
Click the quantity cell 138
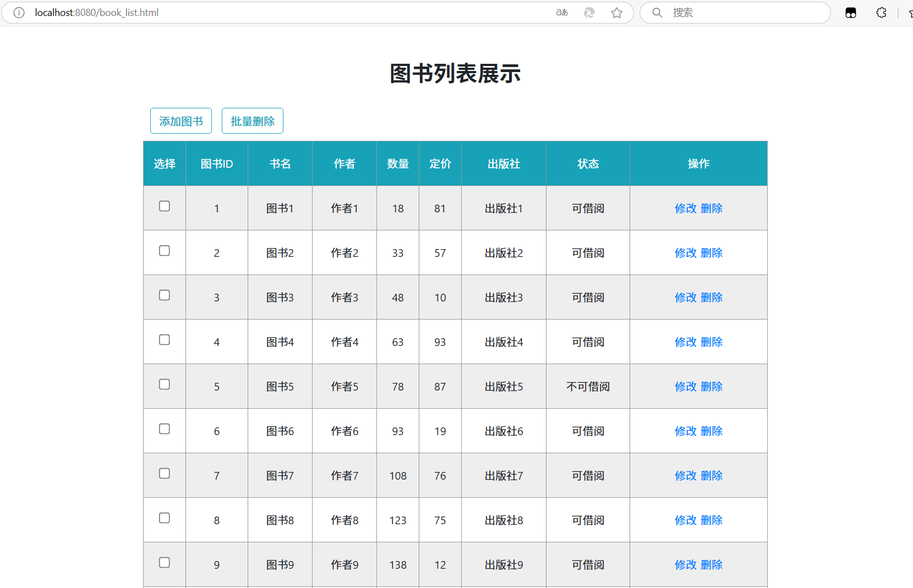click(398, 565)
